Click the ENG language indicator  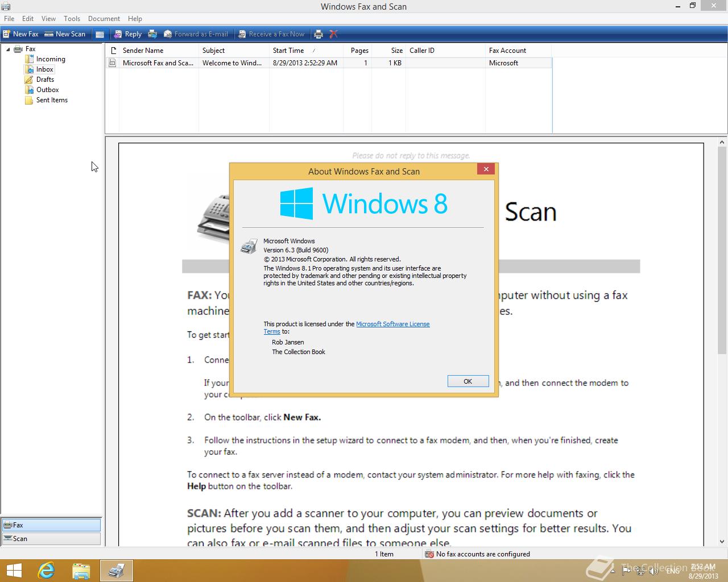click(673, 571)
